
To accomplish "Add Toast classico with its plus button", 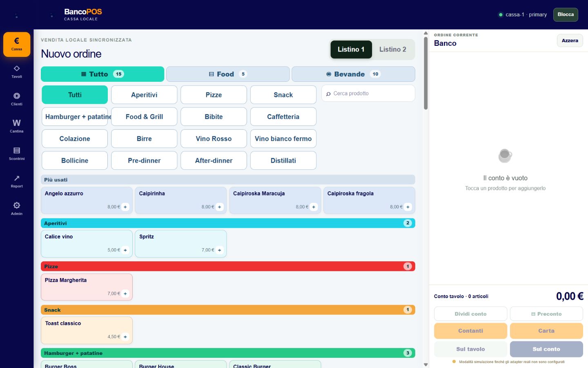I will (x=125, y=337).
